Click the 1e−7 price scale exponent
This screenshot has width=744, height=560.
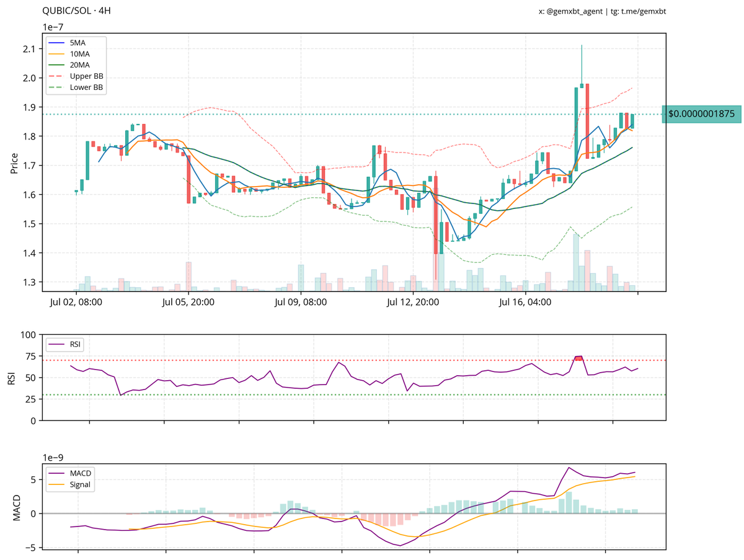tap(53, 27)
